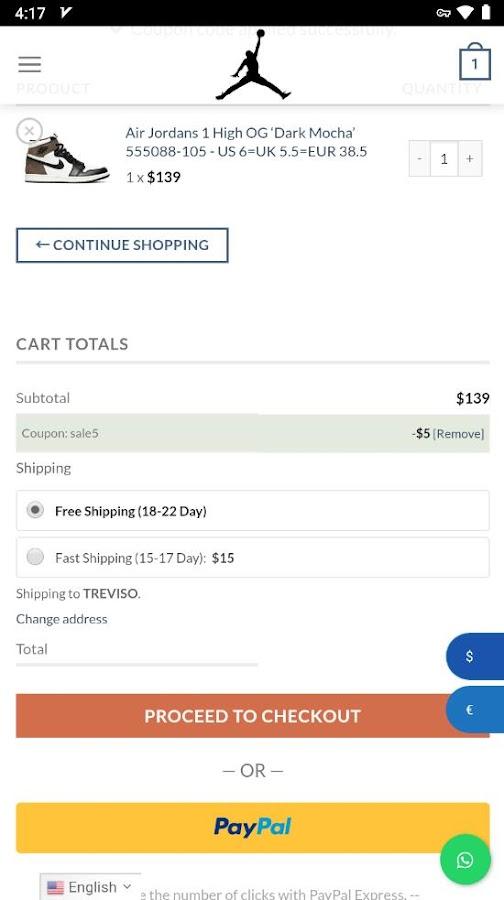Switch currency to euro
The image size is (504, 900).
pos(475,709)
